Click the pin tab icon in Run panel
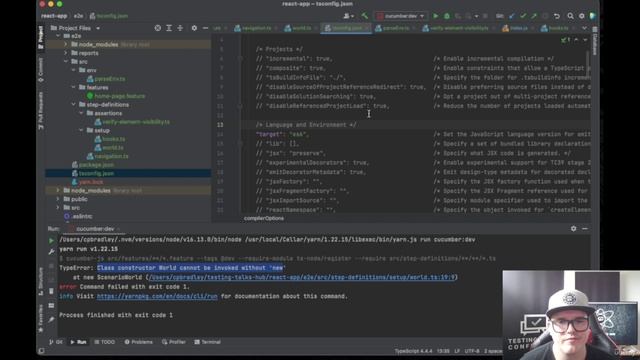 coord(51,320)
